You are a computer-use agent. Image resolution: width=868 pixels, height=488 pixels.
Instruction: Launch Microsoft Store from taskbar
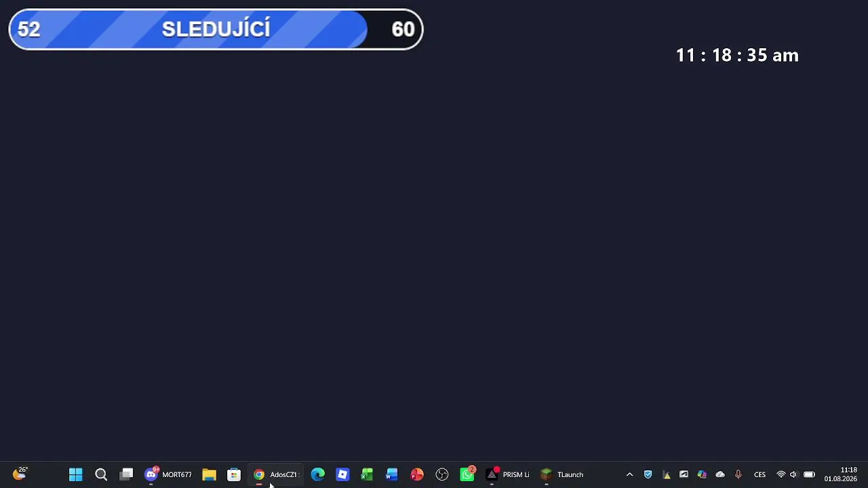point(234,474)
